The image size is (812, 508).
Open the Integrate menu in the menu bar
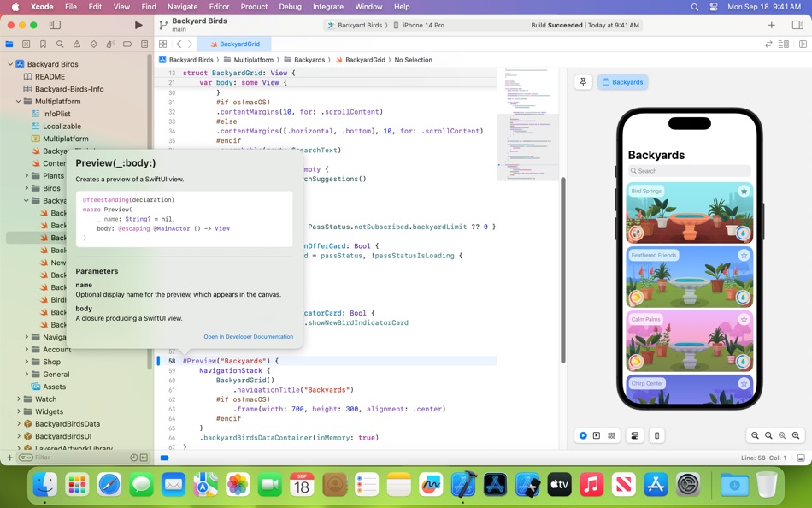tap(327, 6)
